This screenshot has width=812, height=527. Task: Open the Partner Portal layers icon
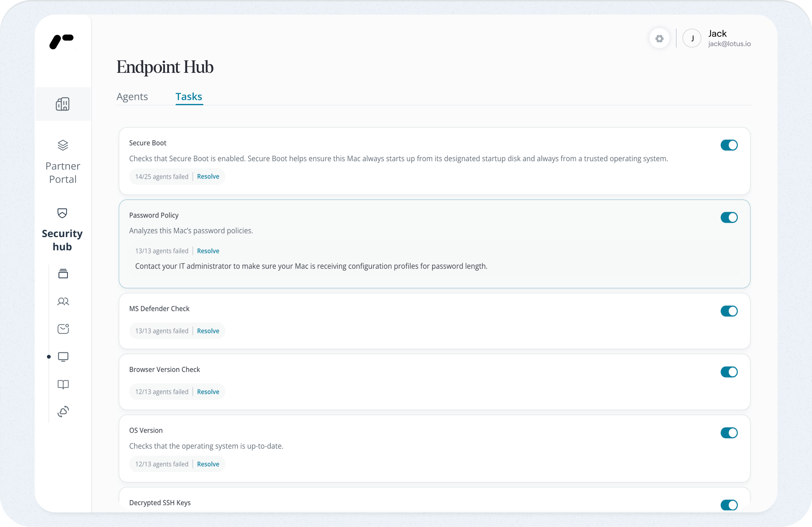click(x=63, y=145)
